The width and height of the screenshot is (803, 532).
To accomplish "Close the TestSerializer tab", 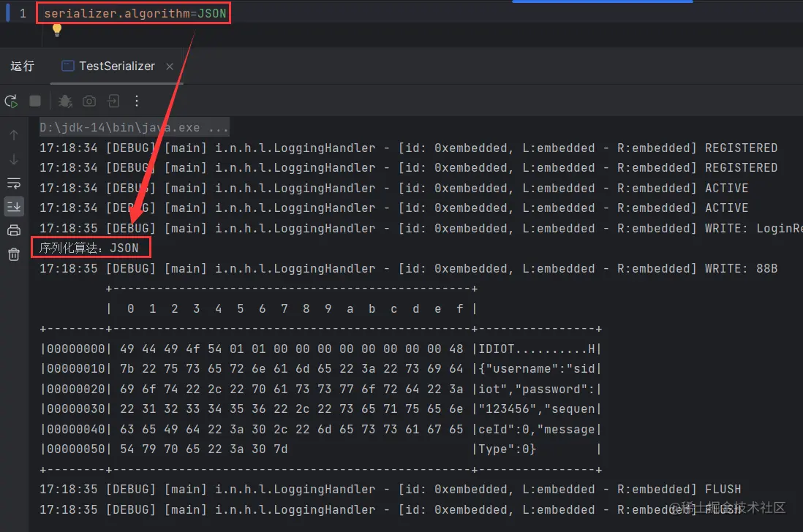I will [x=170, y=66].
